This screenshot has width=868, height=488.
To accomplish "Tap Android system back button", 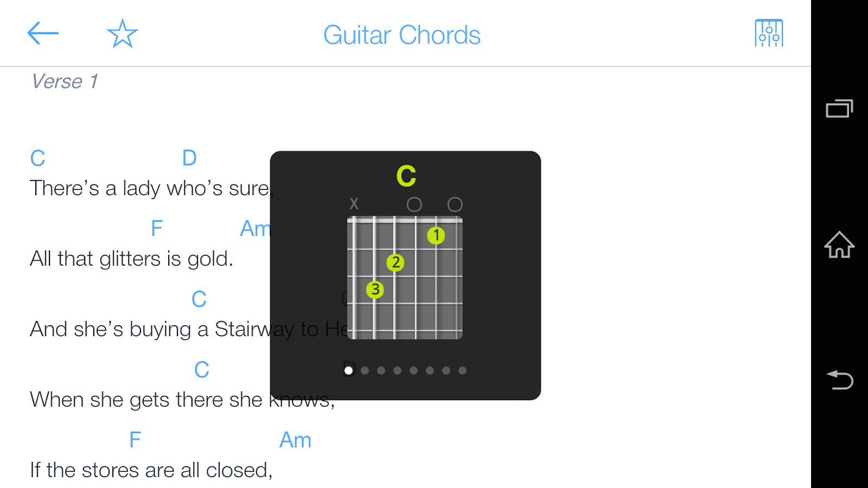I will [839, 380].
